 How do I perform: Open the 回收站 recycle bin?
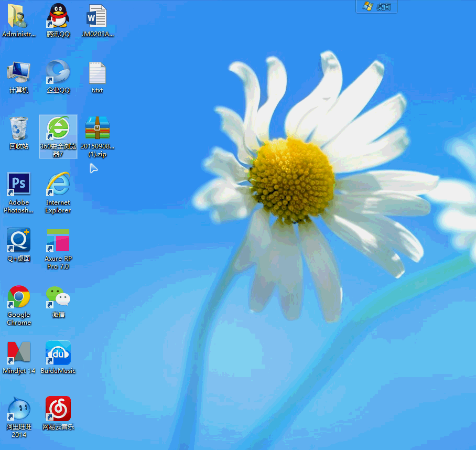[18, 133]
